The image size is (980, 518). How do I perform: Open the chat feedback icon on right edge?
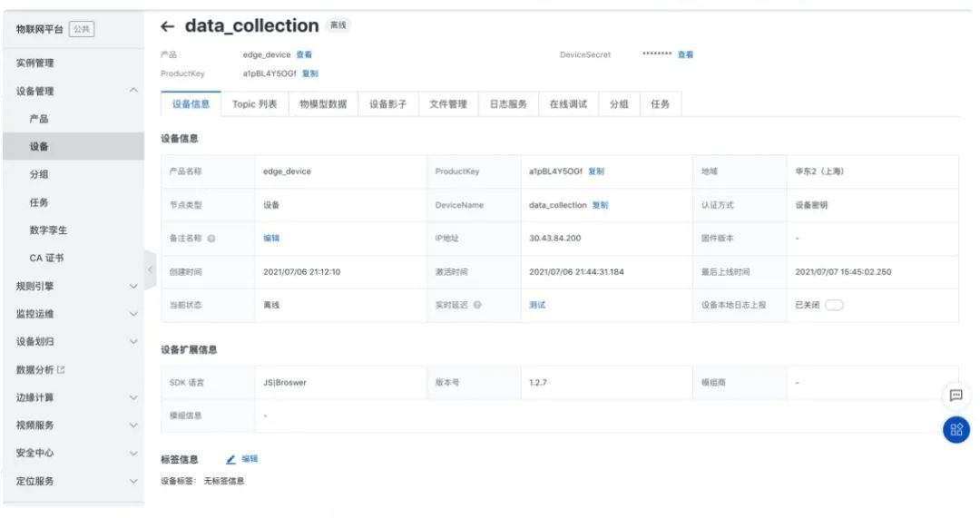955,395
